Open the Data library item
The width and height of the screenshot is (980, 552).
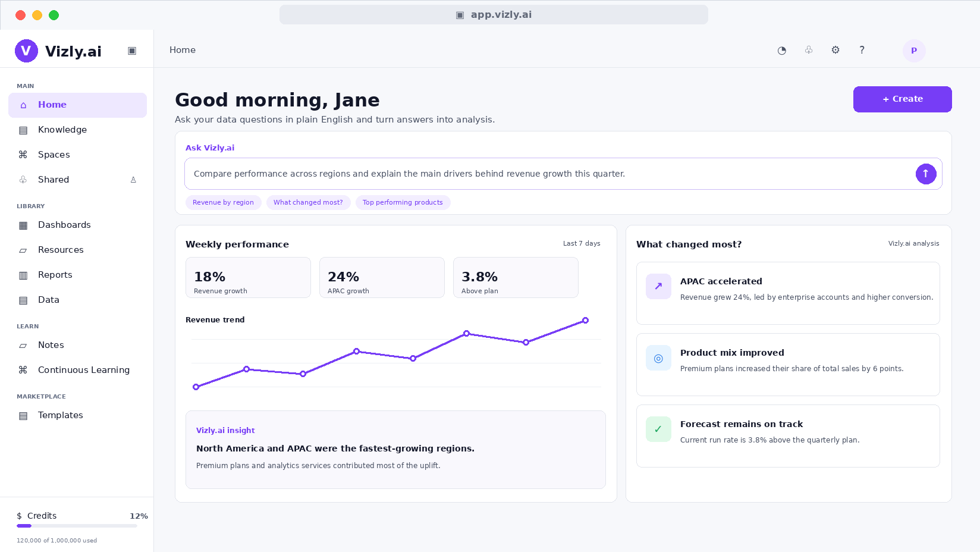coord(77,300)
